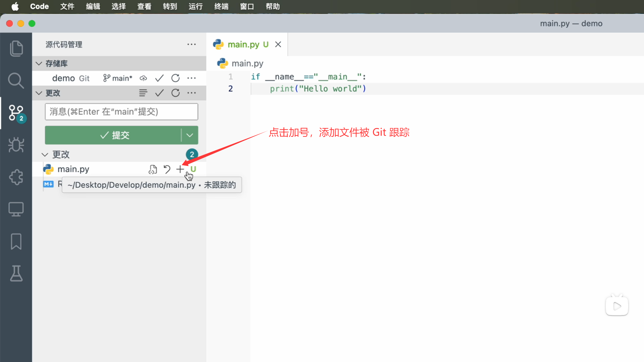This screenshot has width=644, height=362.
Task: Publish branch cloud icon next to main*
Action: pyautogui.click(x=143, y=78)
